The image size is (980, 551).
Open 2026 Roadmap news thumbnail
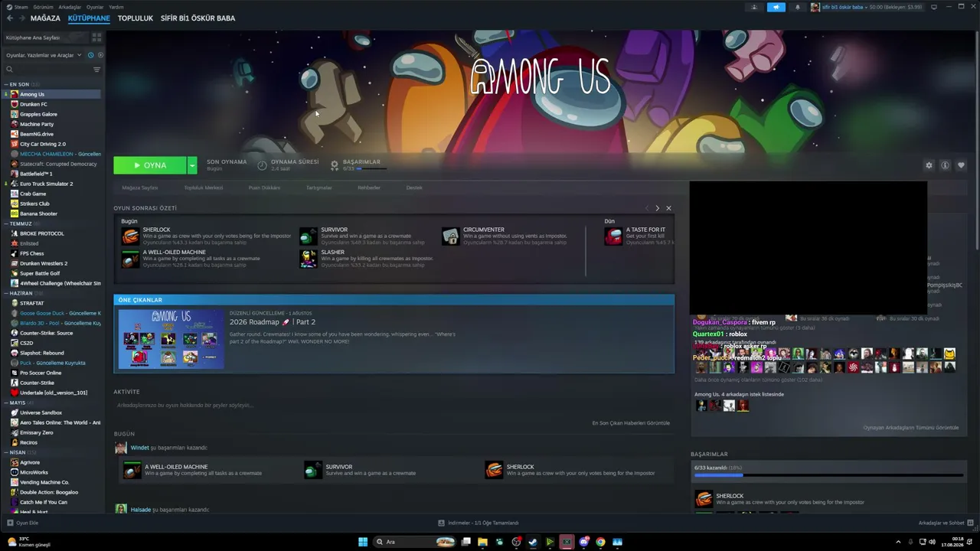tap(171, 338)
